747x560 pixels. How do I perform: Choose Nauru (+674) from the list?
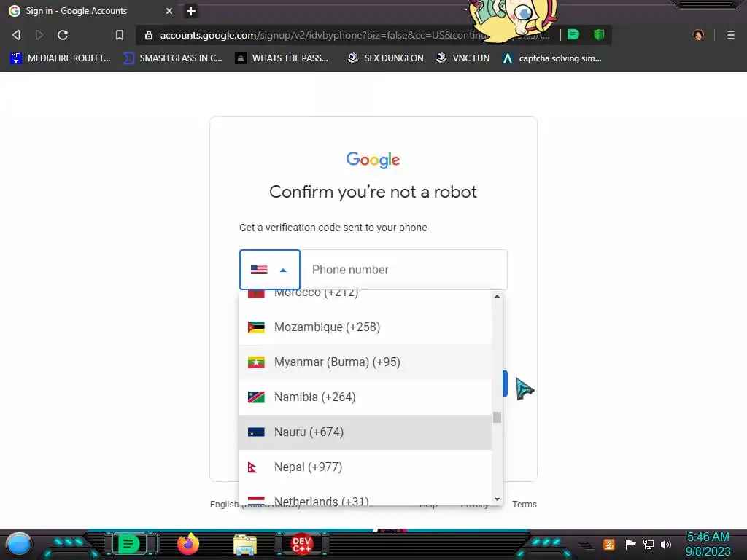point(365,432)
